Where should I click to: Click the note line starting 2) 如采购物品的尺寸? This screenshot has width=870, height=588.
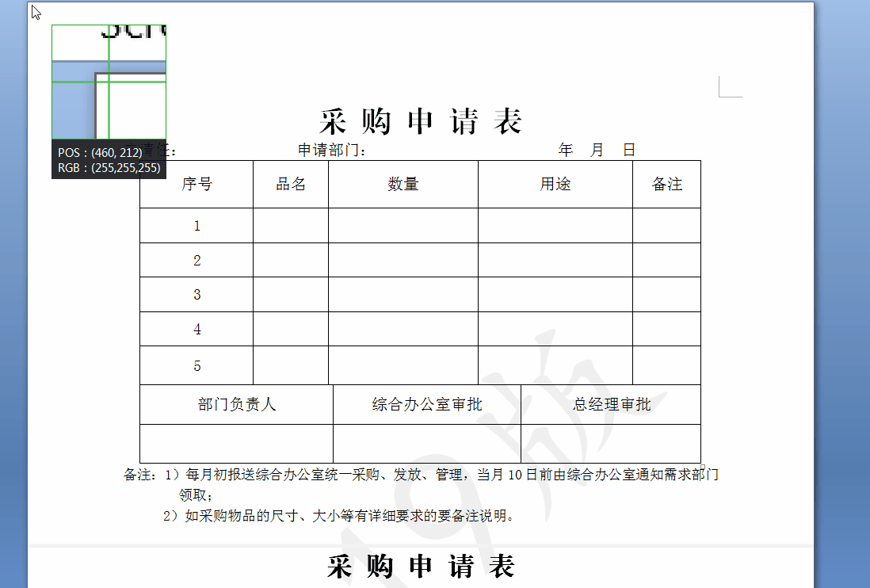[x=338, y=516]
